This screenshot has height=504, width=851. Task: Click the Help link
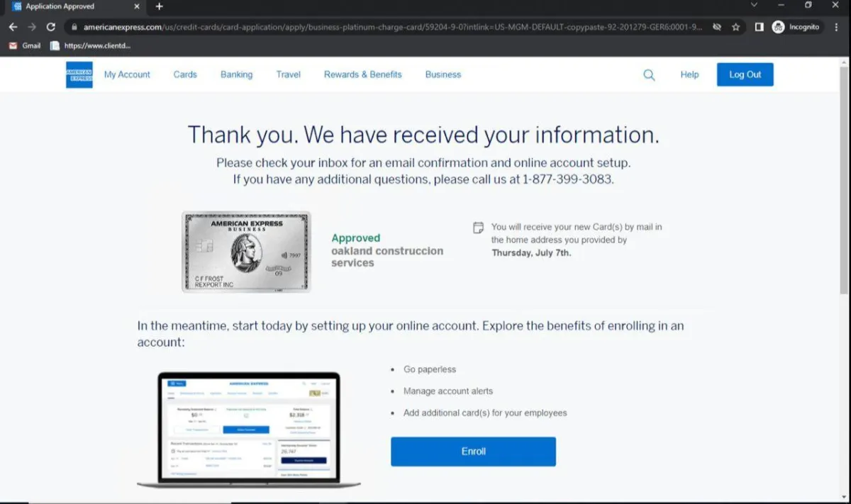pos(689,74)
